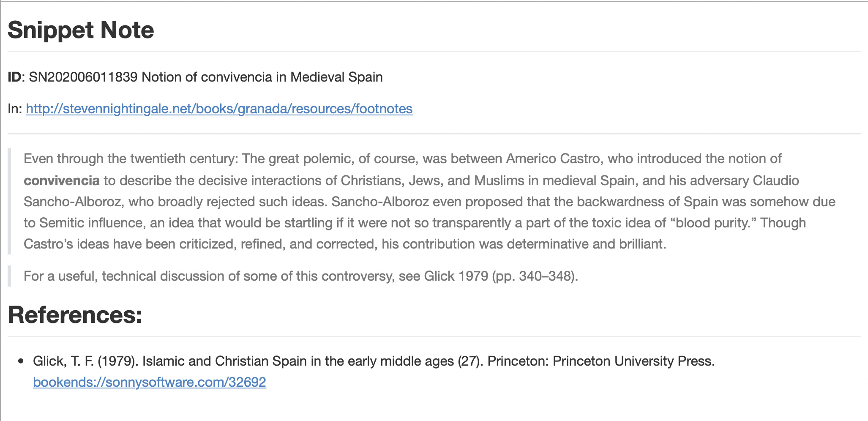Click the Glick, T. F. (1979) author text

click(85, 361)
